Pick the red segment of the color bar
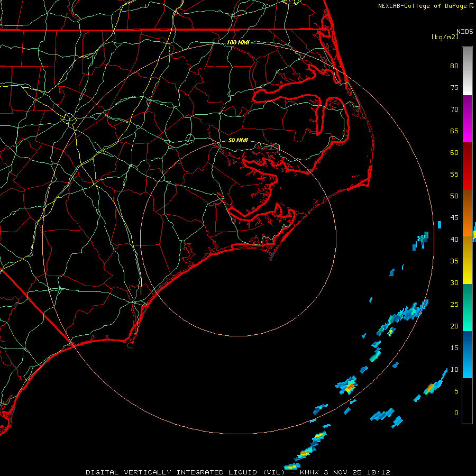The image size is (476, 476). (x=467, y=166)
